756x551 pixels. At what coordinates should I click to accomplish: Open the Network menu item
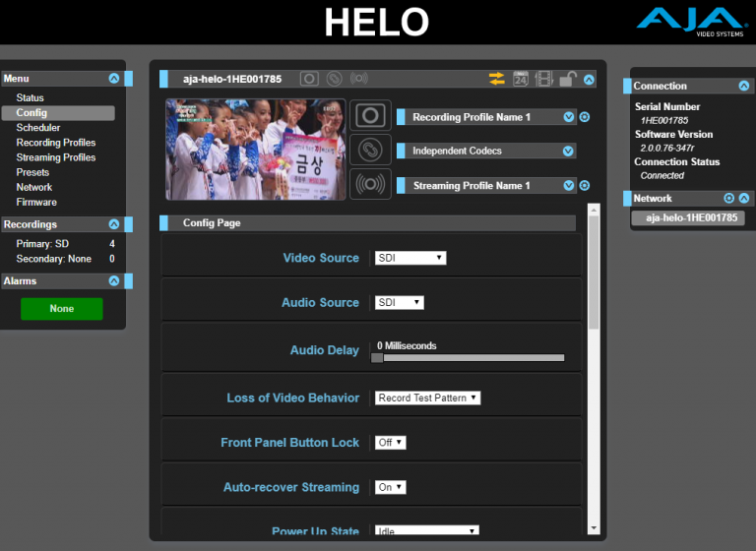(34, 188)
